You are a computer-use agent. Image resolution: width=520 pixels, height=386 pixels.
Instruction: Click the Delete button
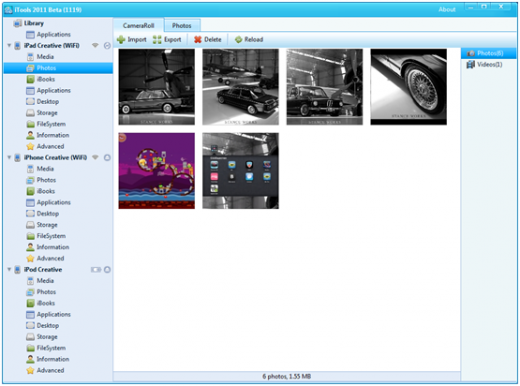coord(208,40)
